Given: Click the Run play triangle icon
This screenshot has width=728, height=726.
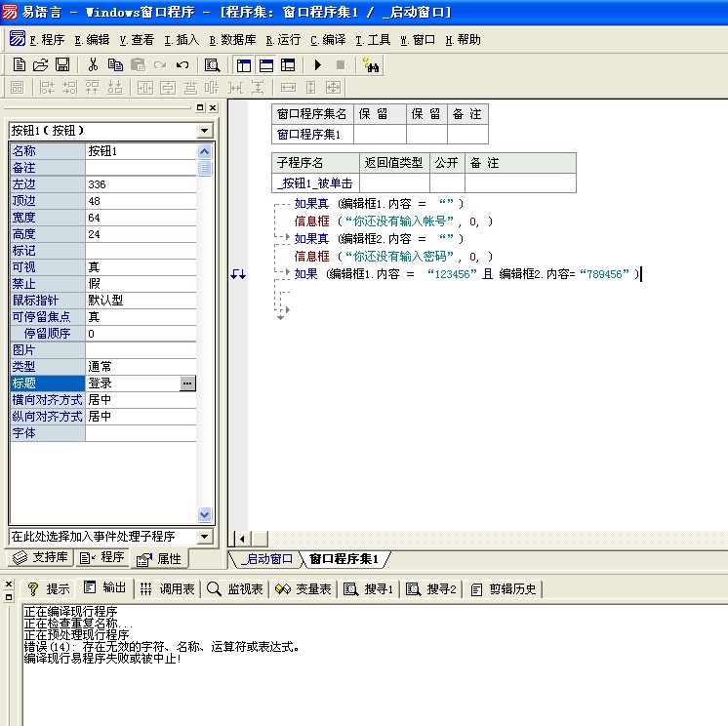Looking at the screenshot, I should click(x=317, y=65).
